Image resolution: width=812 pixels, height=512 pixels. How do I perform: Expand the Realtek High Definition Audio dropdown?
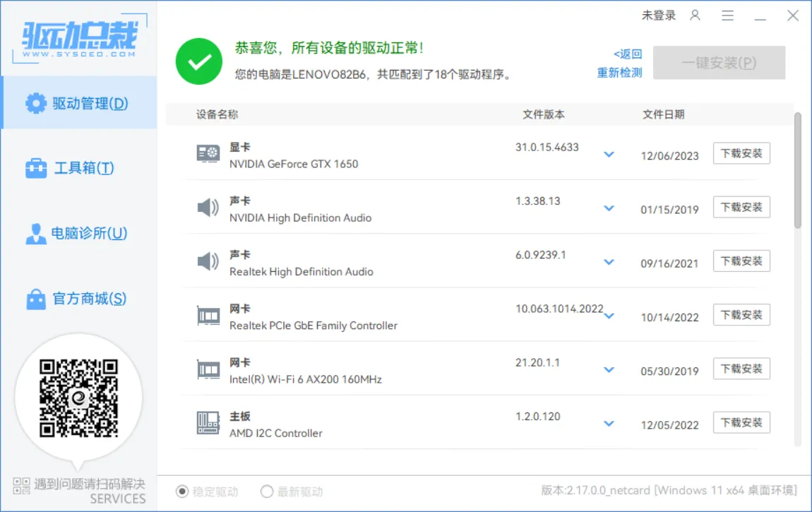pos(609,262)
